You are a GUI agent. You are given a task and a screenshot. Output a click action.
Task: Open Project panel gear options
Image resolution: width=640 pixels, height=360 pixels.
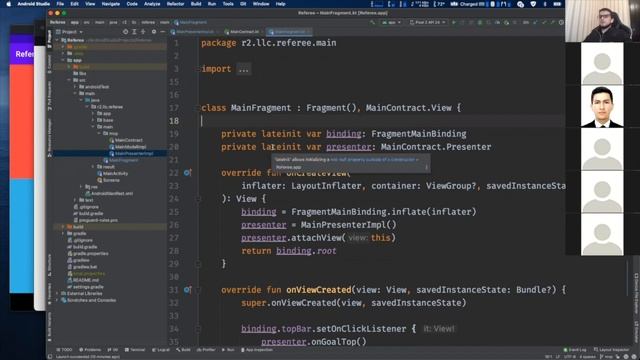coord(154,32)
